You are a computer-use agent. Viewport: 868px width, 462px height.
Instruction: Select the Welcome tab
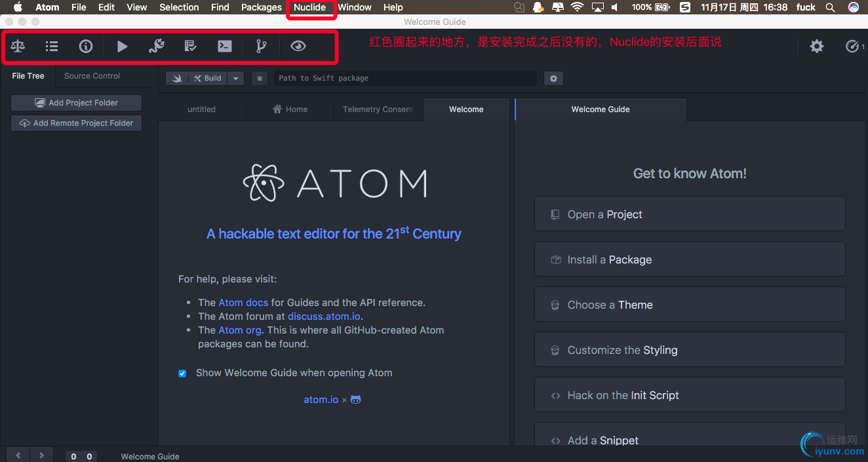pyautogui.click(x=466, y=109)
